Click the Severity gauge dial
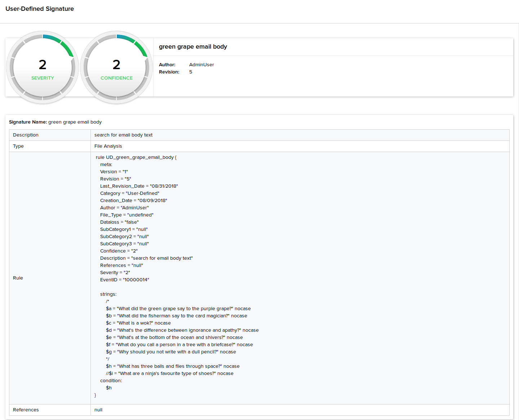This screenshot has height=420, width=519. (43, 67)
